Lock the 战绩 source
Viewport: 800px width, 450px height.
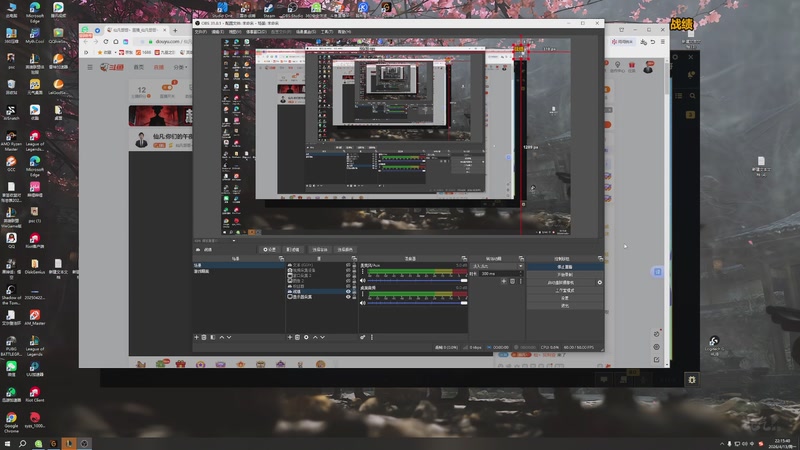pyautogui.click(x=354, y=291)
